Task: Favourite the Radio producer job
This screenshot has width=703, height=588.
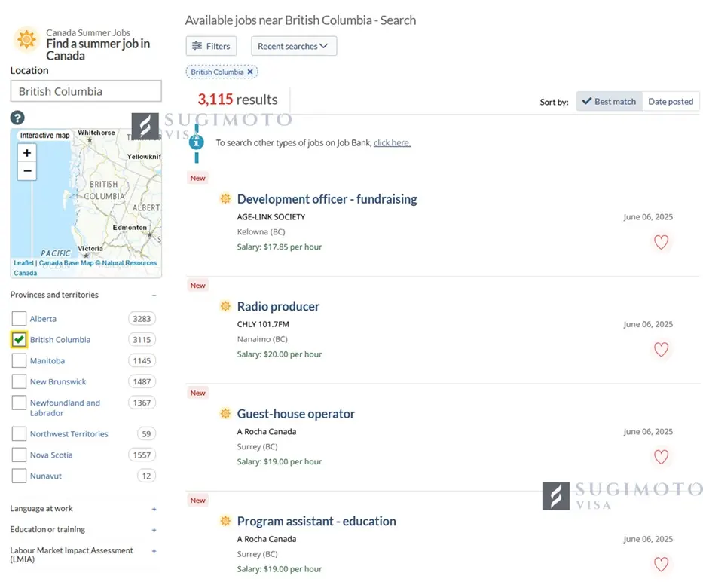Action: coord(661,349)
